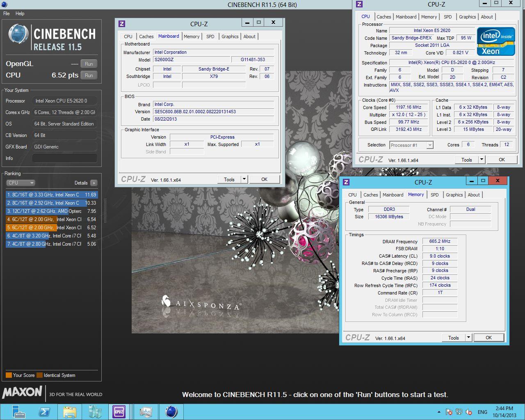Click the Core Speed value 1197.16 MHz
The width and height of the screenshot is (525, 420).
[x=409, y=107]
